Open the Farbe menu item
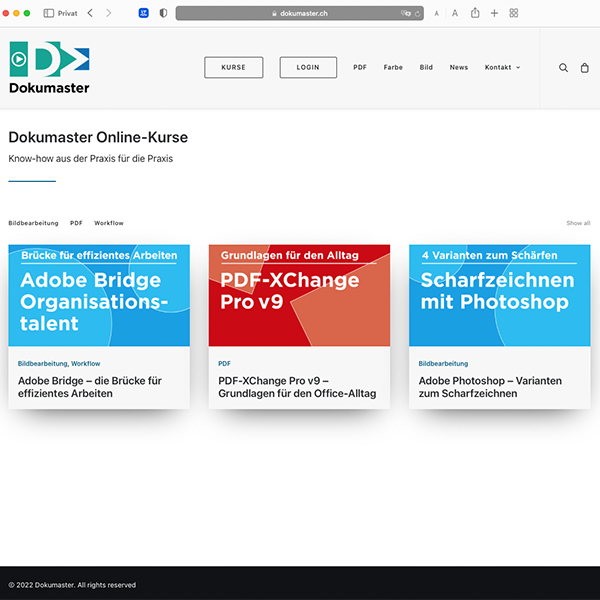600x600 pixels. coord(393,67)
